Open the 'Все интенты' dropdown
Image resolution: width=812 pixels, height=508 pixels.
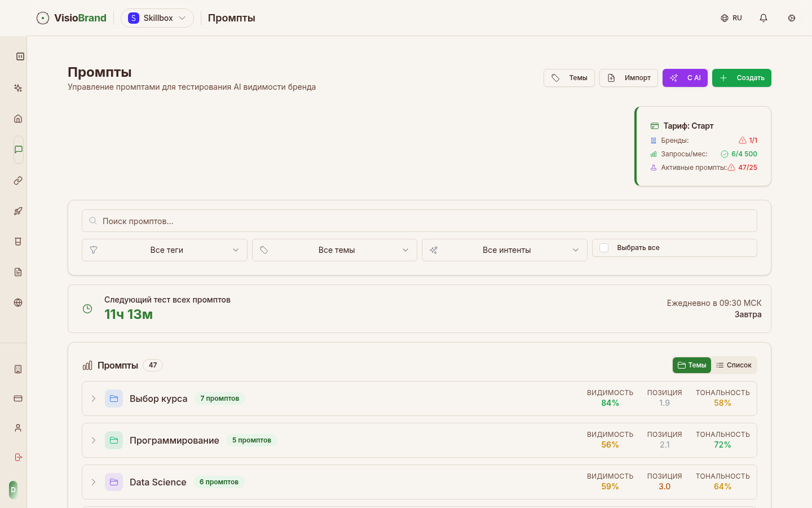click(x=504, y=250)
